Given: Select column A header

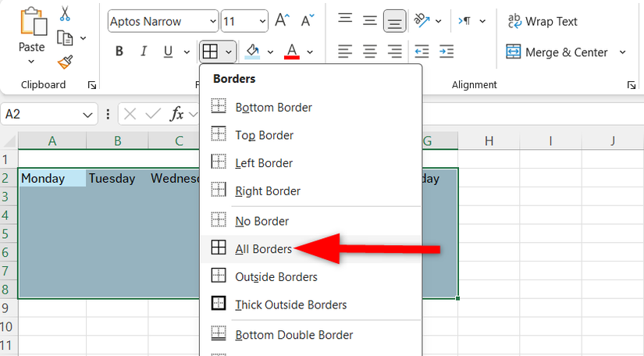Looking at the screenshot, I should coord(52,141).
